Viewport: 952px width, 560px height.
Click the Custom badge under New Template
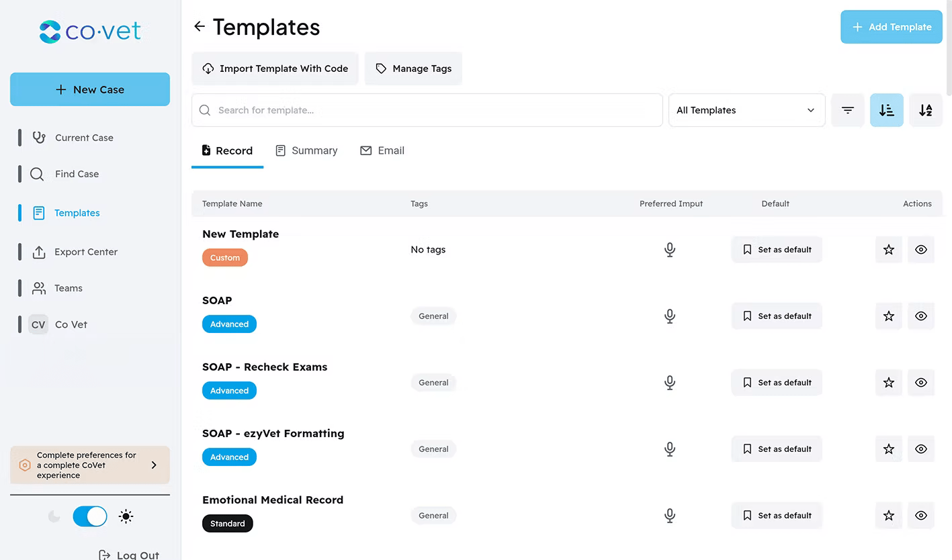225,258
